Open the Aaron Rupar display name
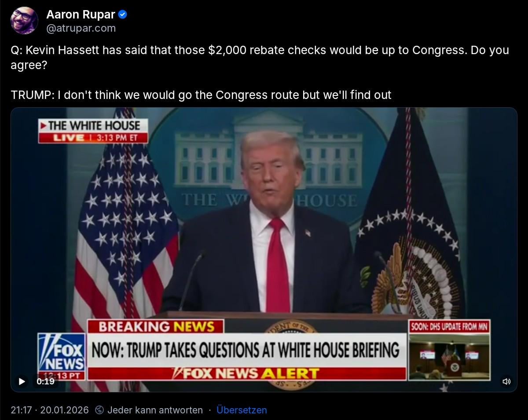This screenshot has height=420, width=528. pos(81,15)
